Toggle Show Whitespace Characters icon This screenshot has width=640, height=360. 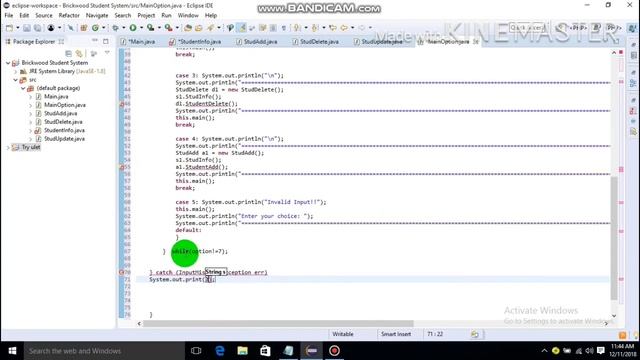tap(284, 28)
